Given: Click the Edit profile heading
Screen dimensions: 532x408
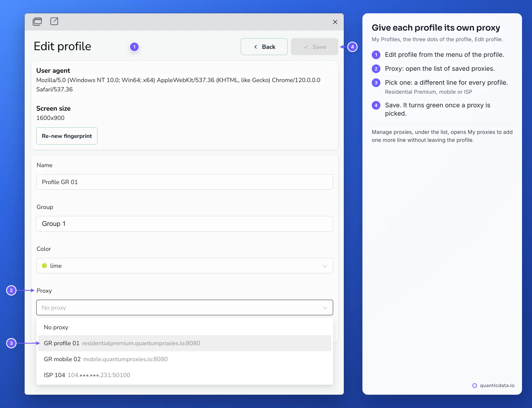Looking at the screenshot, I should click(63, 46).
